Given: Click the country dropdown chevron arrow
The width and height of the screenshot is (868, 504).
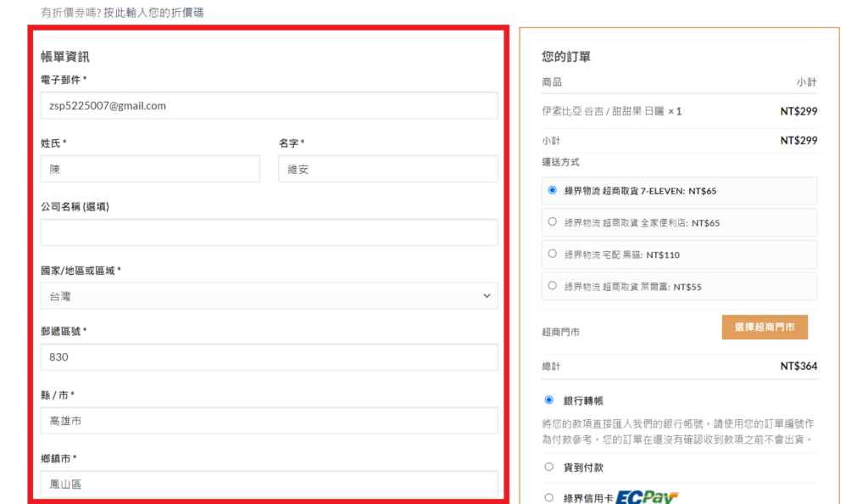Looking at the screenshot, I should pos(487,296).
